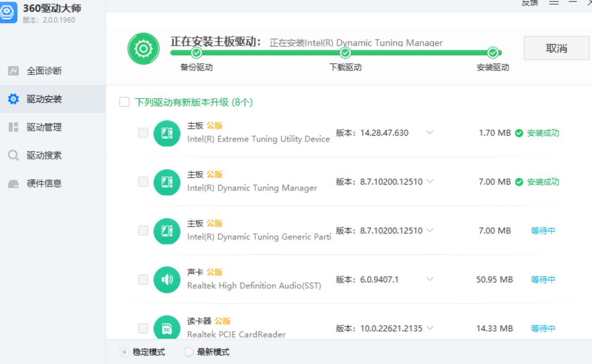Click motherboard icon for Intel Extreme Tuning Utility
The height and width of the screenshot is (364, 592).
click(x=167, y=133)
